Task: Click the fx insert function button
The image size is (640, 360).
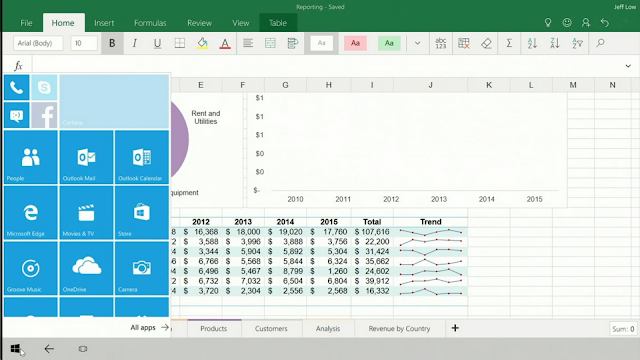Action: 18,66
